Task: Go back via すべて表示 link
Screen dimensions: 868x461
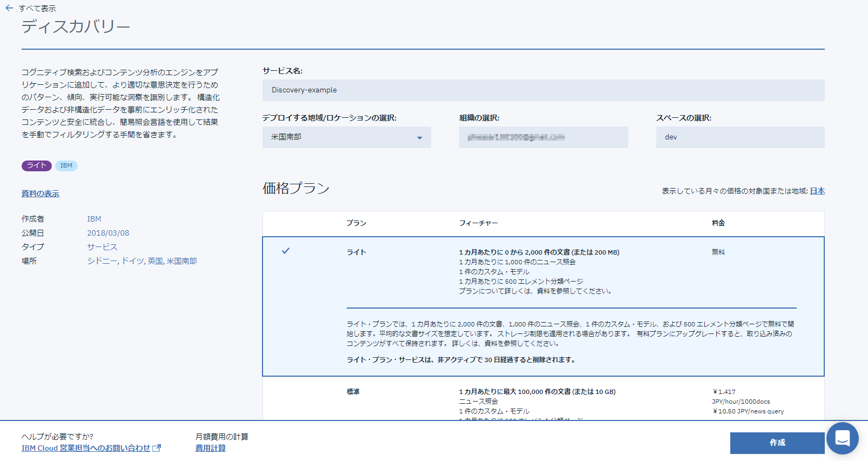Action: [x=37, y=9]
